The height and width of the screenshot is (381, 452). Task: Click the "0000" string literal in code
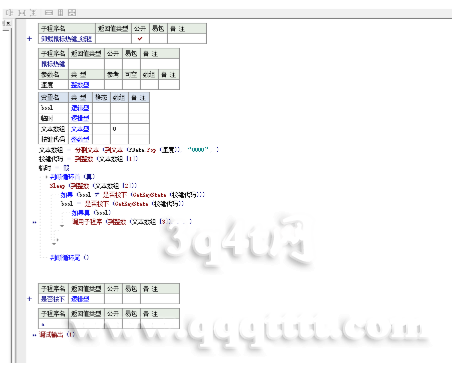pyautogui.click(x=198, y=150)
